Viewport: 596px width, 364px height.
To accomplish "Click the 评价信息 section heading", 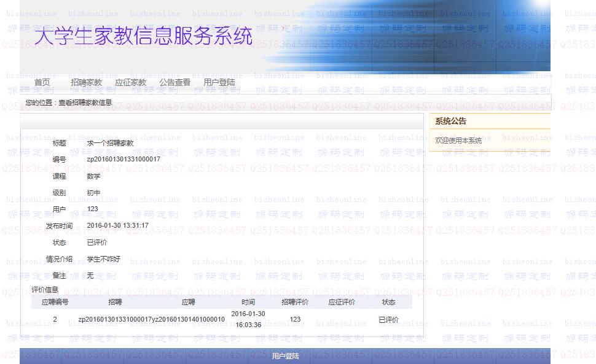I will 45,290.
